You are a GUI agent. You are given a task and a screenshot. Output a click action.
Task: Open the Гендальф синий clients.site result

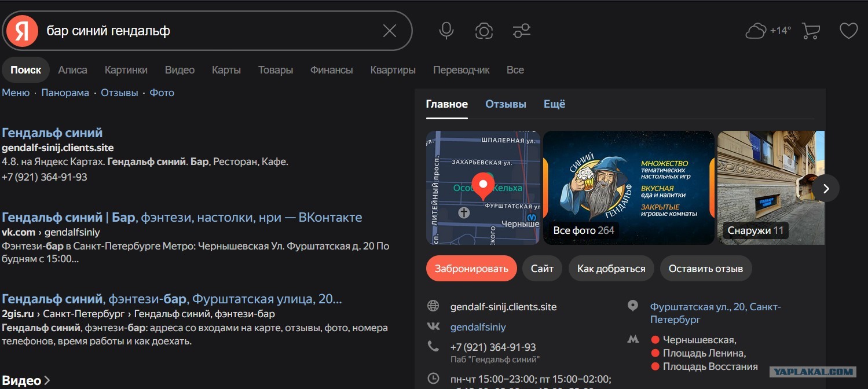point(52,133)
